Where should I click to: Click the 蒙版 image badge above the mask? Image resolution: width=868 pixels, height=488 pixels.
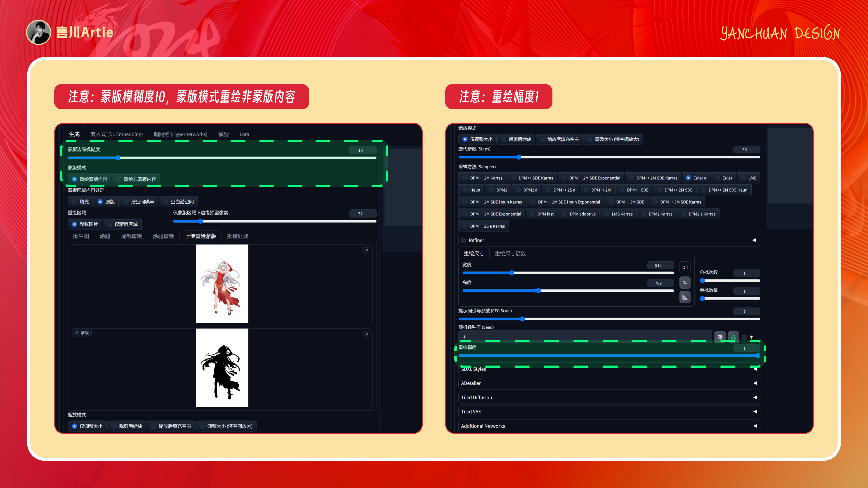click(x=82, y=332)
